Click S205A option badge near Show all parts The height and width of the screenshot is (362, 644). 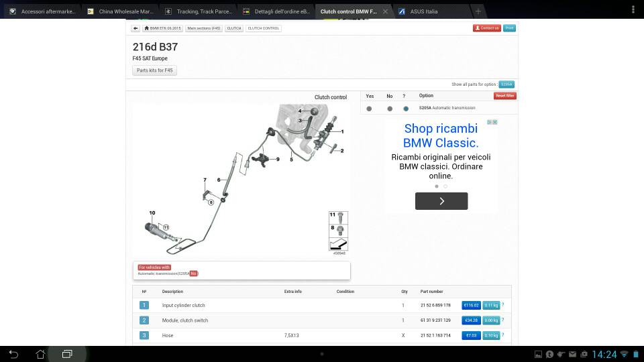pyautogui.click(x=506, y=84)
